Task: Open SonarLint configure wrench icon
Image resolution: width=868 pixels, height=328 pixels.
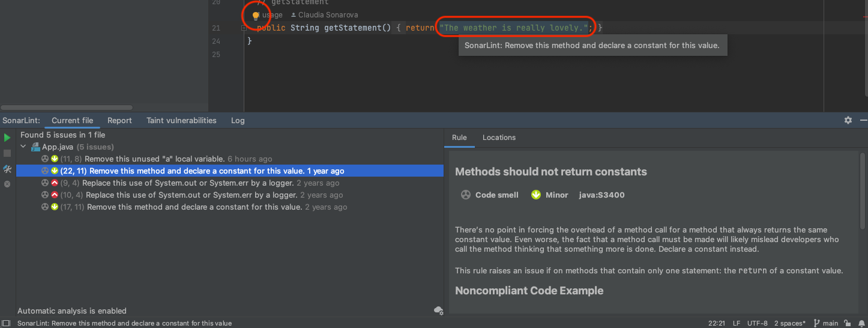Action: point(7,169)
